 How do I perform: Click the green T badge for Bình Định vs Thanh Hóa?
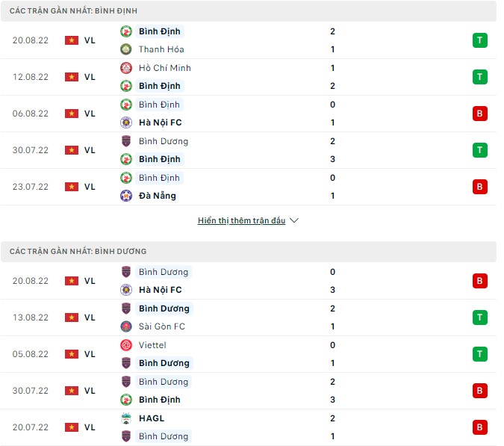[479, 40]
